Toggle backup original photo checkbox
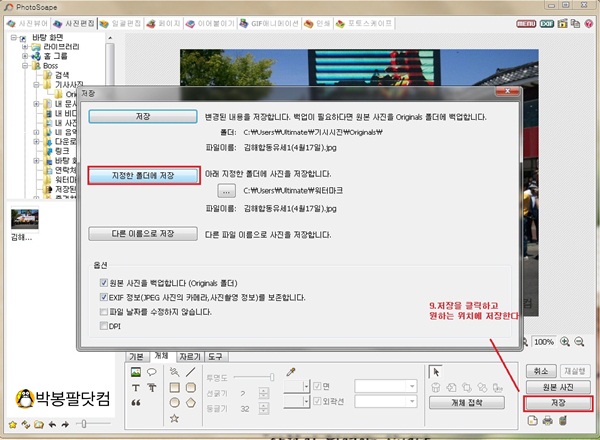This screenshot has height=440, width=600. (x=104, y=283)
